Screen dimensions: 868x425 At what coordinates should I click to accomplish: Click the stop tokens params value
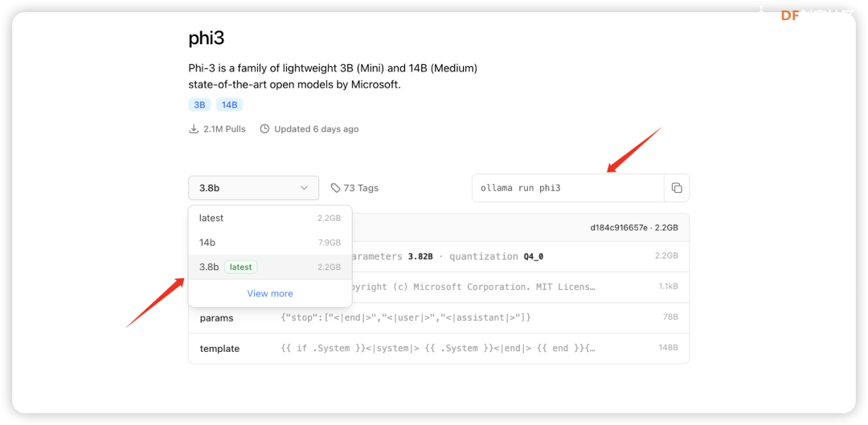[x=407, y=317]
